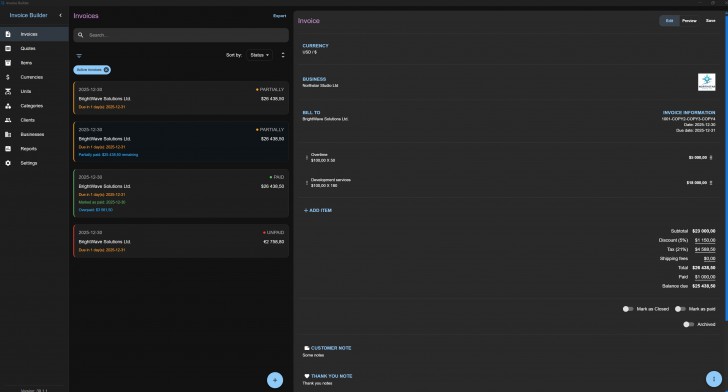Image resolution: width=728 pixels, height=392 pixels.
Task: Click the drag handle of Development services item
Action: (306, 183)
